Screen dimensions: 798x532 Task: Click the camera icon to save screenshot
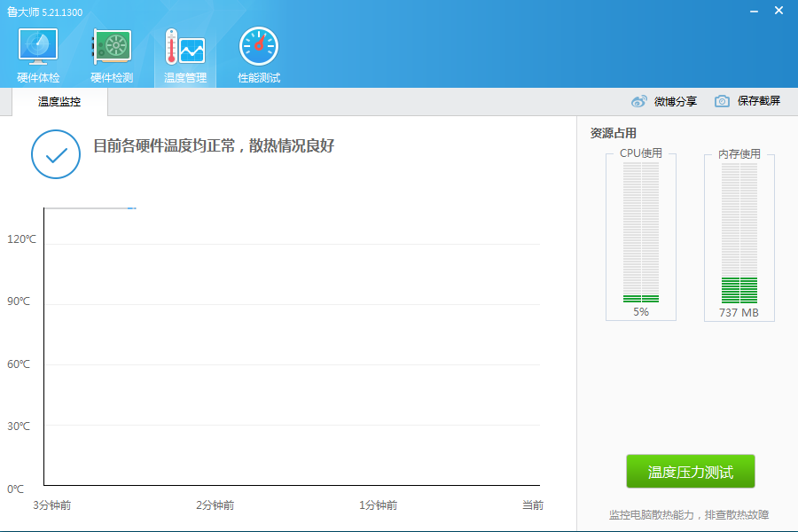click(723, 101)
